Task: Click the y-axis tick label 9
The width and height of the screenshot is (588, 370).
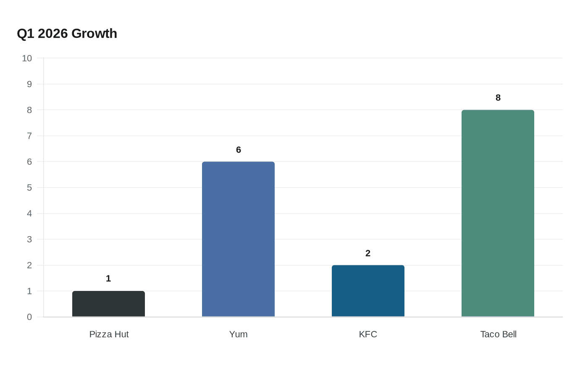Action: point(29,84)
